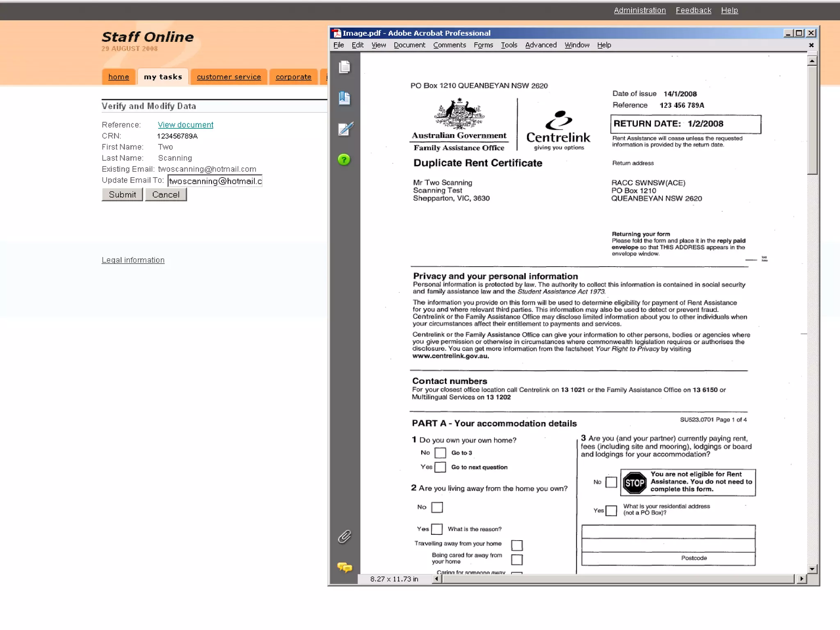Check Yes for owning your own home
Viewport: 840px width, 630px height.
click(440, 467)
